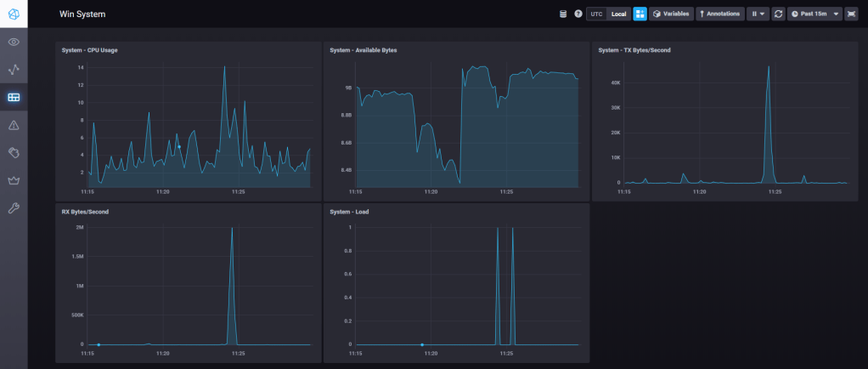Click the database source indicator icon
Image resolution: width=868 pixels, height=369 pixels.
[x=562, y=14]
